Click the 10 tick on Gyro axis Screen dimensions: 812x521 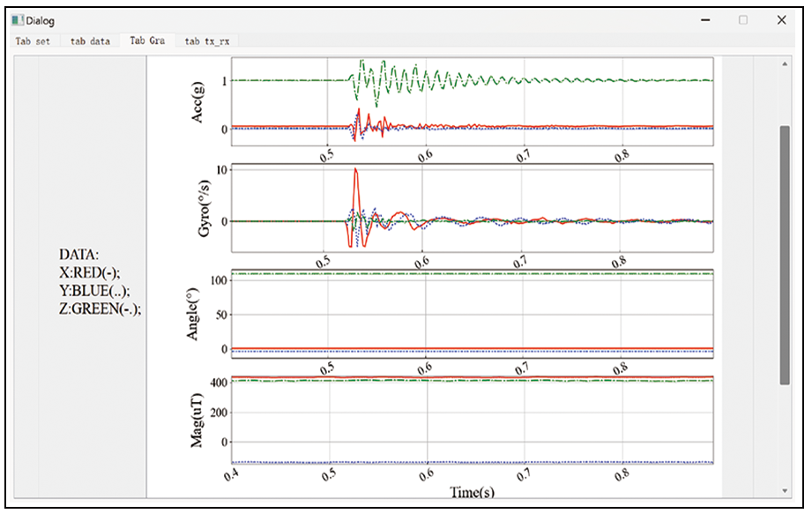click(221, 170)
